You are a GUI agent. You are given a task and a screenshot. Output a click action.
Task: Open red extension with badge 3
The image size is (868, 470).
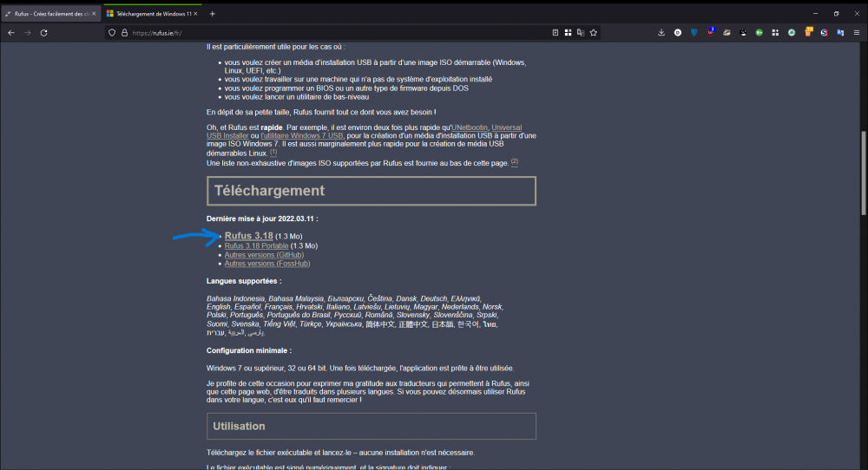tap(710, 31)
